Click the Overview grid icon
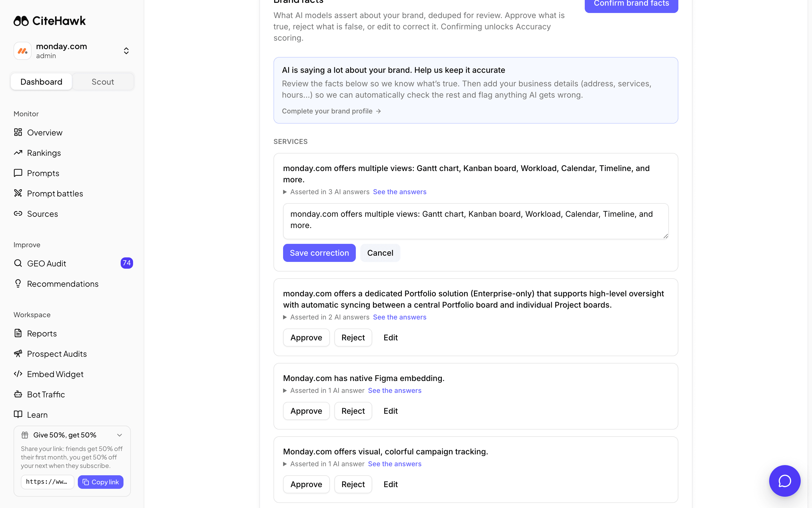Viewport: 812px width, 508px height. tap(18, 132)
